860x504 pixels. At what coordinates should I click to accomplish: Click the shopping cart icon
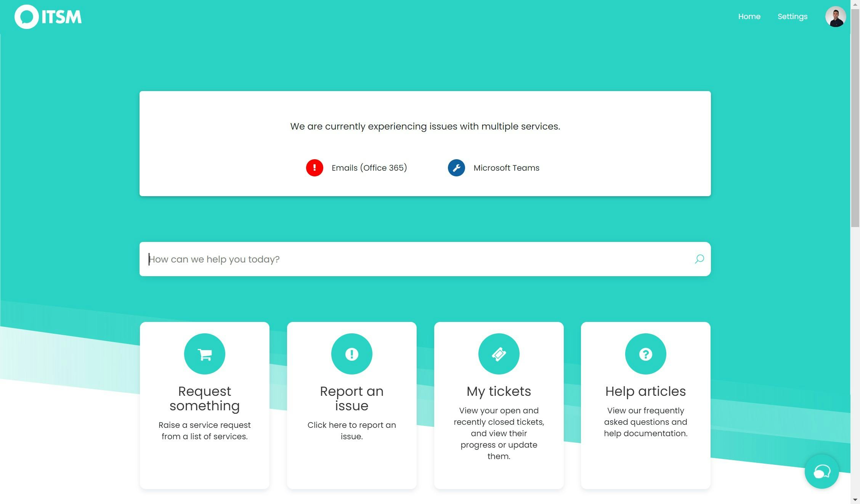(x=205, y=354)
